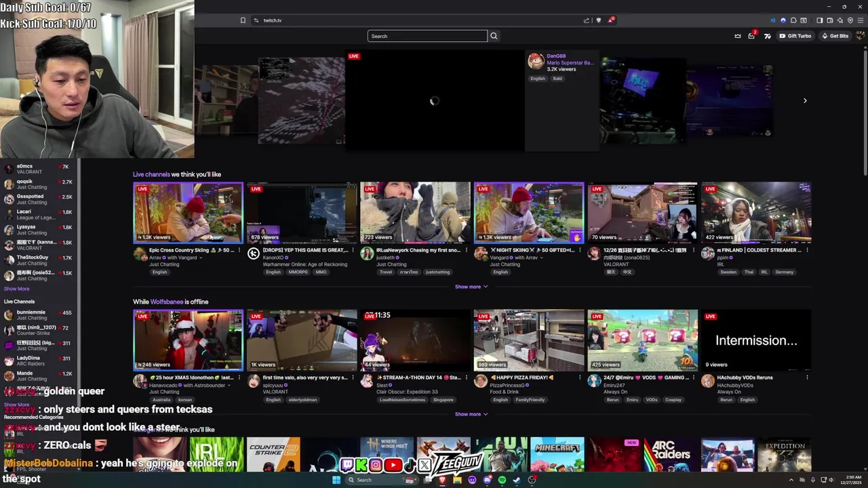
Task: Open the Brave wallet icon
Action: pyautogui.click(x=830, y=20)
